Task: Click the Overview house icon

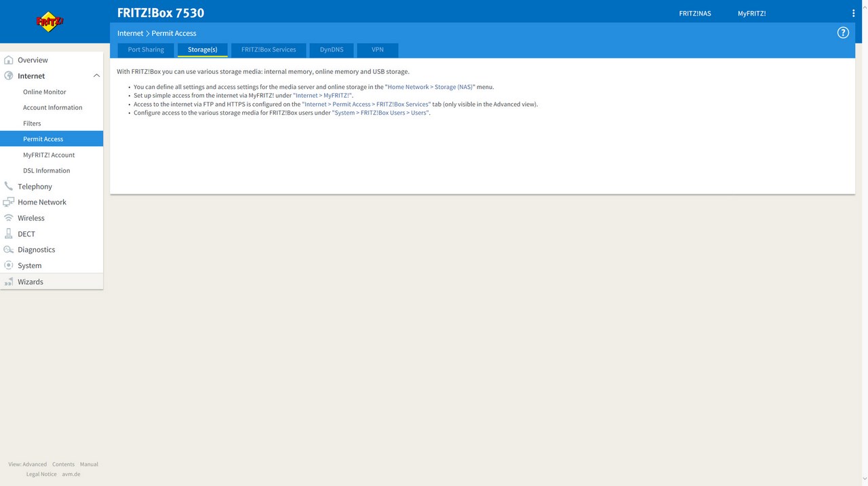Action: (x=8, y=60)
